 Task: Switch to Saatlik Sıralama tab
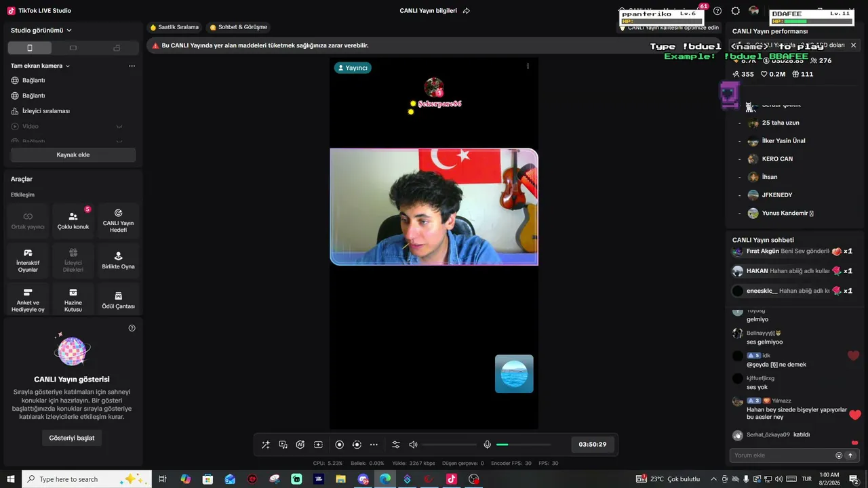click(x=174, y=27)
